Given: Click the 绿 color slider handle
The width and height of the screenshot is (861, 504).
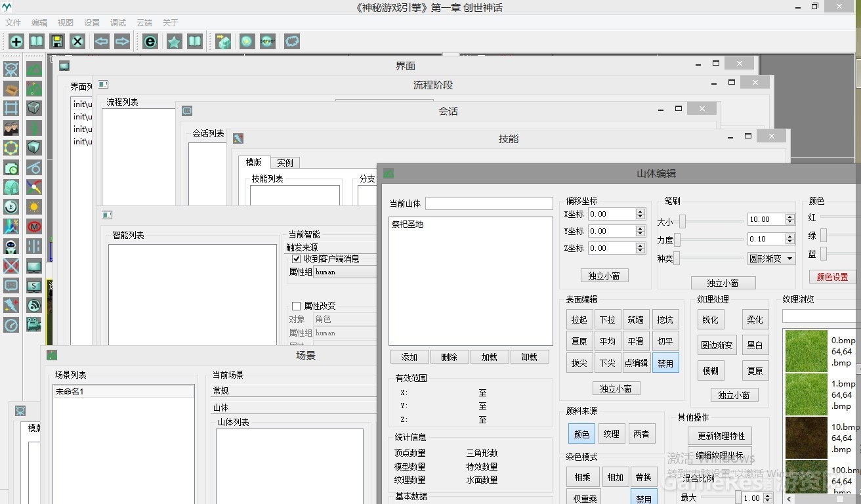Looking at the screenshot, I should click(824, 236).
